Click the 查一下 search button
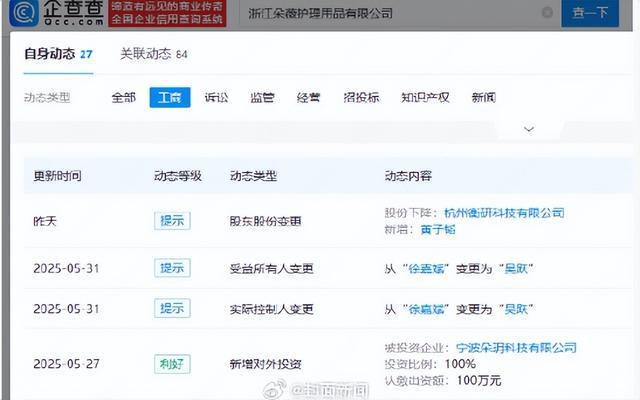The image size is (640, 400). pyautogui.click(x=590, y=13)
